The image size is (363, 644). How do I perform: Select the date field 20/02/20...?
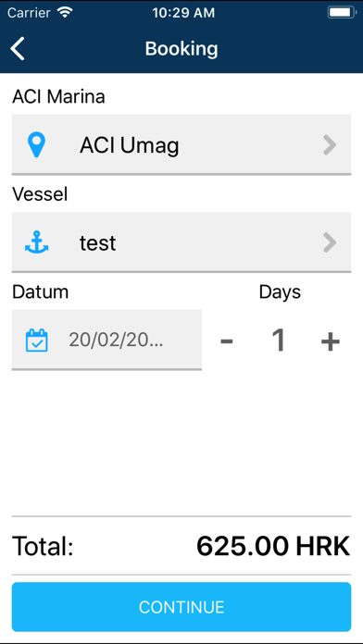point(106,341)
